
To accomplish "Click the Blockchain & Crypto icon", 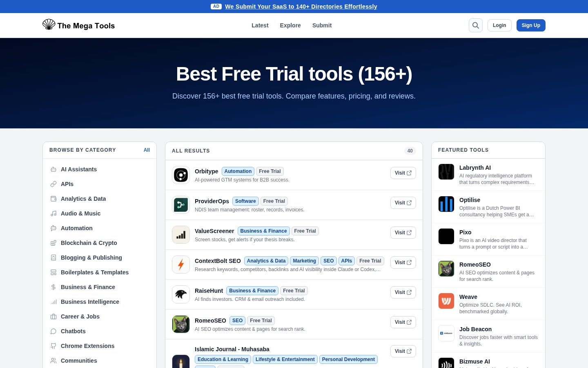I will 53,243.
